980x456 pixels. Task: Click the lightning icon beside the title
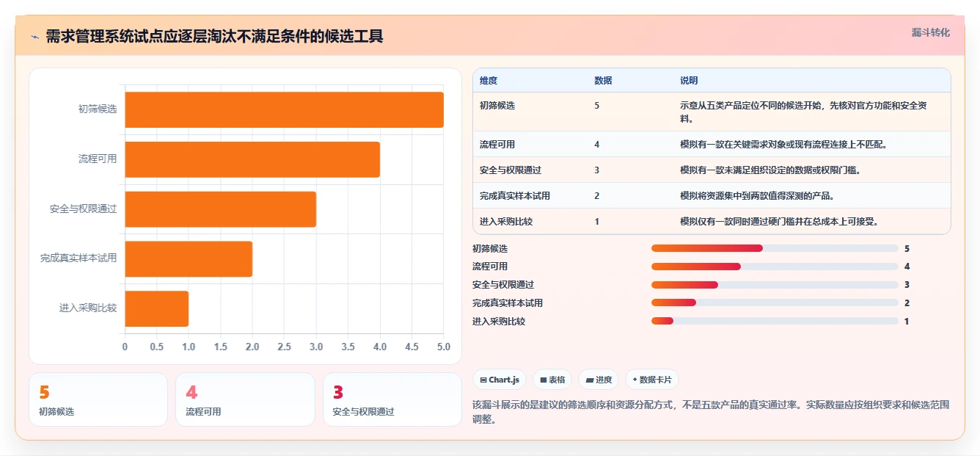point(34,37)
